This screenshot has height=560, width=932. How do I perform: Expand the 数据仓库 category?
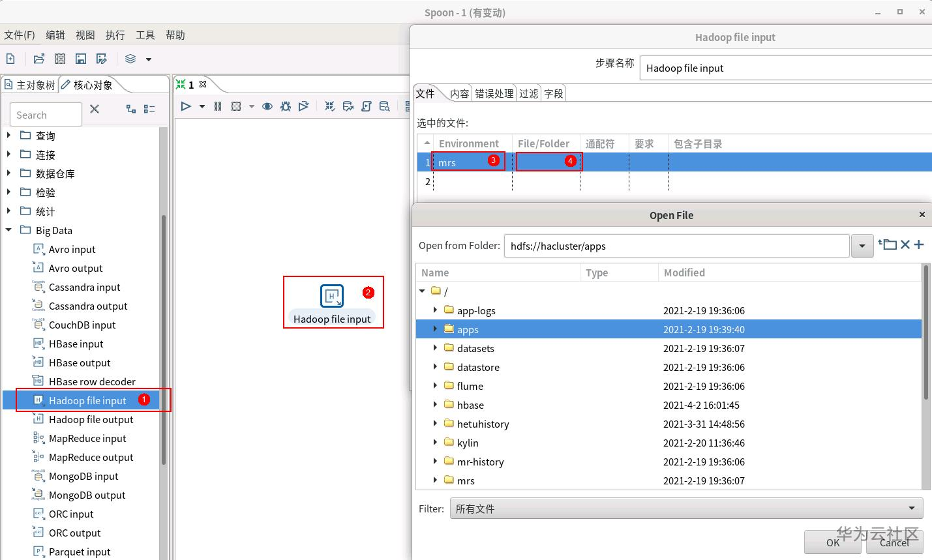click(8, 173)
